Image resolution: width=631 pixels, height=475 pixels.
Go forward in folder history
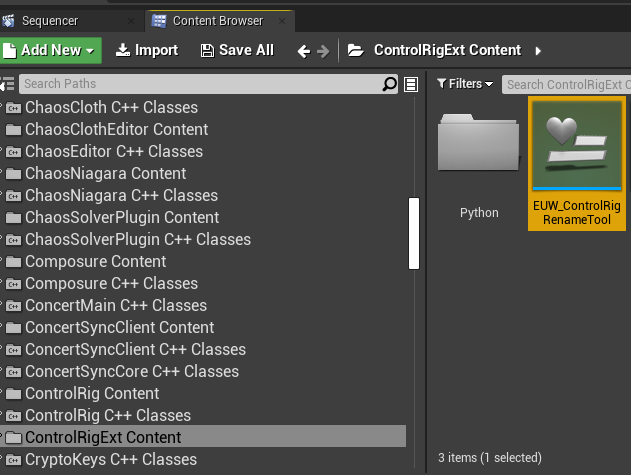(323, 51)
